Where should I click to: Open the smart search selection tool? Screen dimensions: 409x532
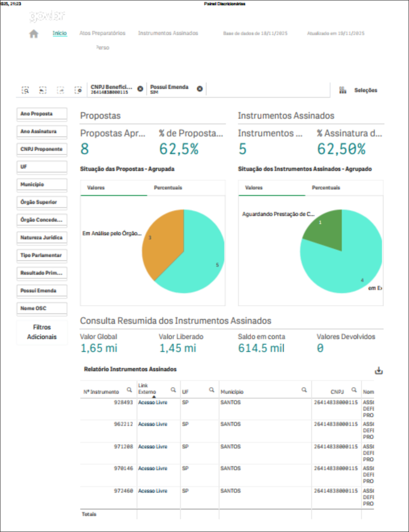click(25, 90)
